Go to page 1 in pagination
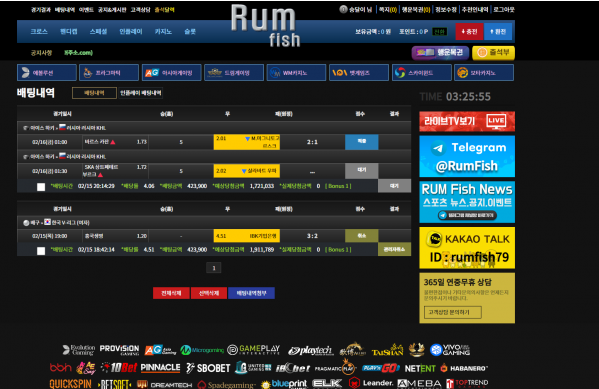 click(214, 268)
